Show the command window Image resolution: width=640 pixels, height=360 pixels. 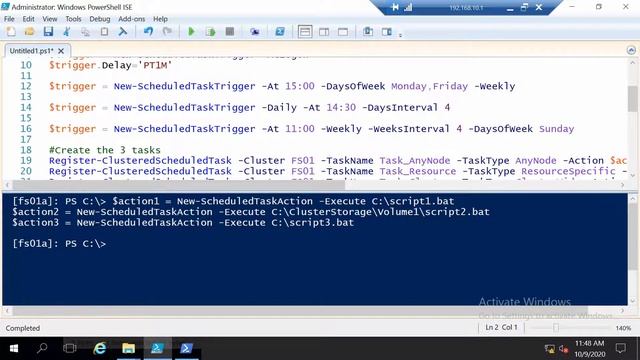[x=368, y=31]
